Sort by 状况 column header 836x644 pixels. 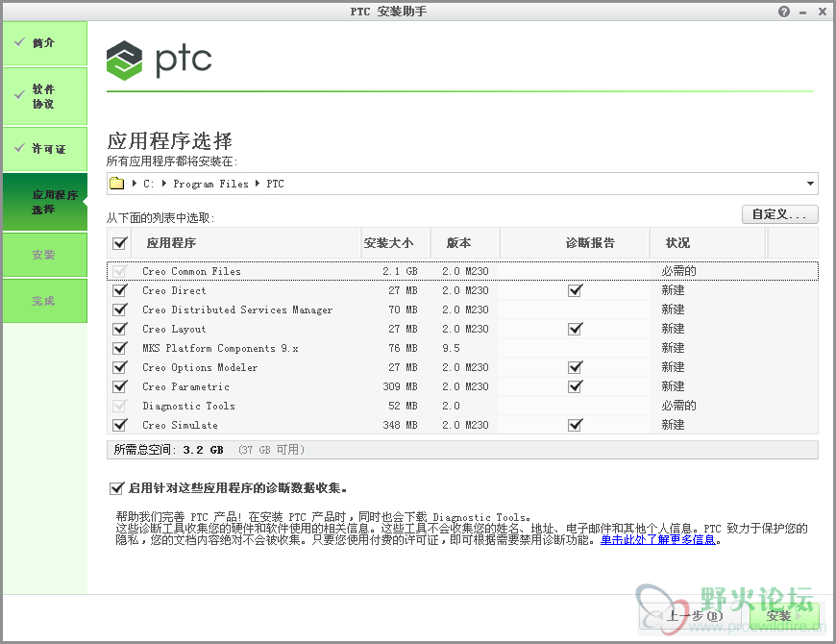tap(707, 243)
